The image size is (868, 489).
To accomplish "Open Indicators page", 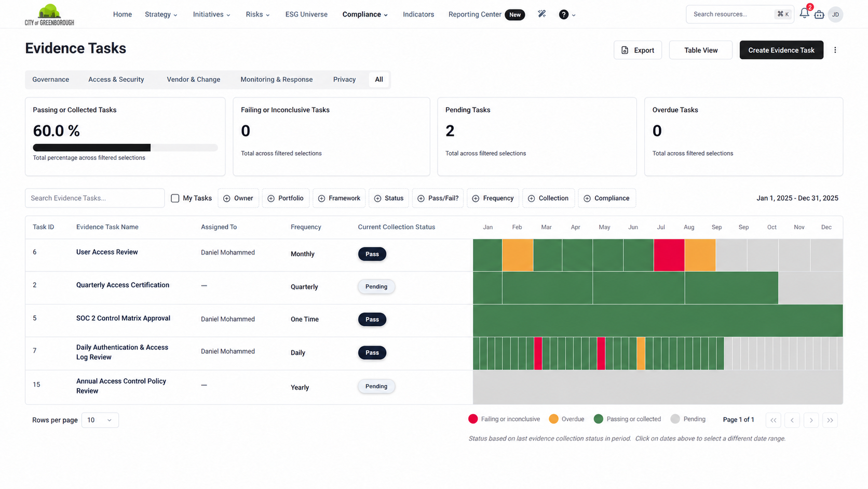I will click(x=418, y=15).
